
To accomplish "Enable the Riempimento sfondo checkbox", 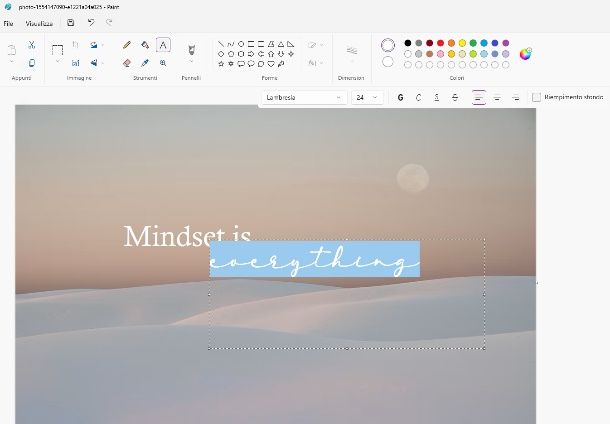I will [x=536, y=97].
